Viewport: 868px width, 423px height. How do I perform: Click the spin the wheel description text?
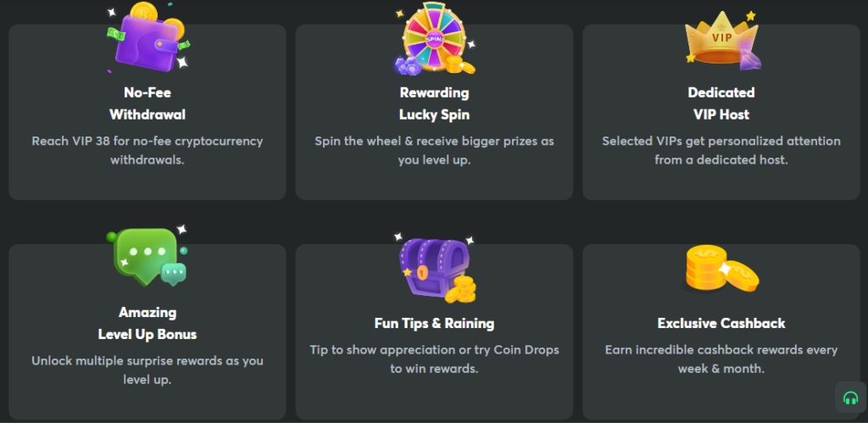pos(434,150)
